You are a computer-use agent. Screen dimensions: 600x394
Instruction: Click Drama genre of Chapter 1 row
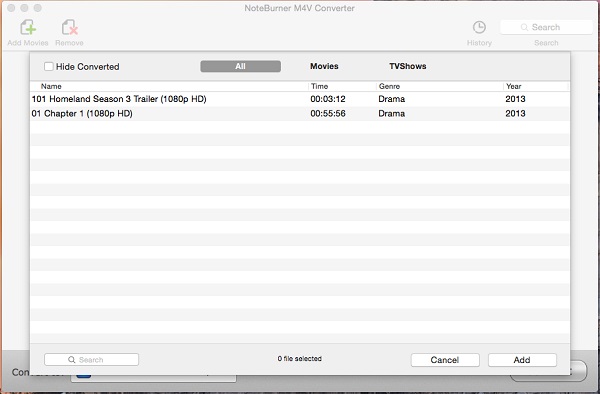(x=391, y=114)
